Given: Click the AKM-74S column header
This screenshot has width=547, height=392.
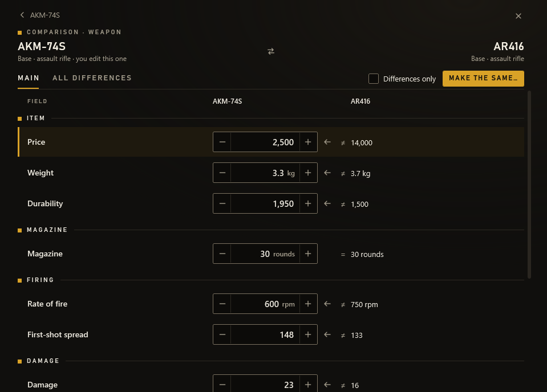Looking at the screenshot, I should pyautogui.click(x=227, y=101).
